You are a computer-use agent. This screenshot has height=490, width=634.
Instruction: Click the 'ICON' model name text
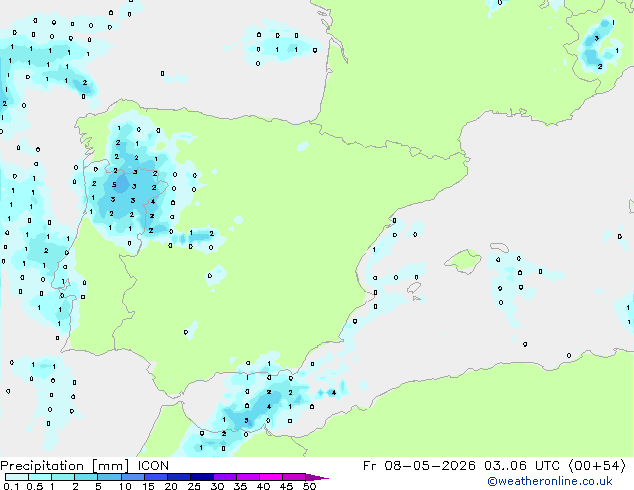point(153,466)
